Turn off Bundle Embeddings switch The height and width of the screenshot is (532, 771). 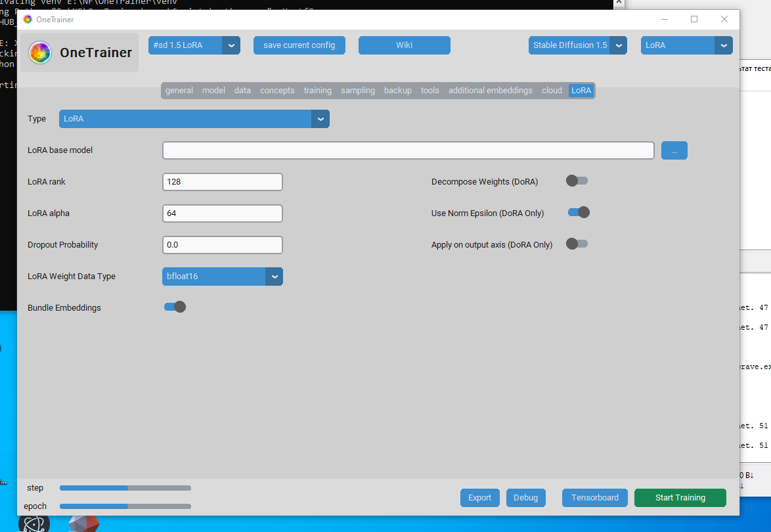(x=175, y=307)
